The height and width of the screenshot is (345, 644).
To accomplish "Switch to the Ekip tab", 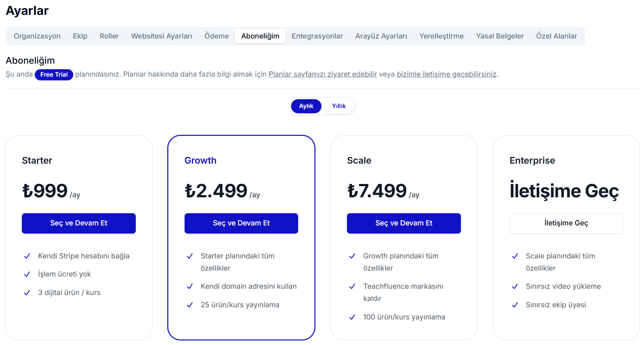I will pyautogui.click(x=80, y=36).
